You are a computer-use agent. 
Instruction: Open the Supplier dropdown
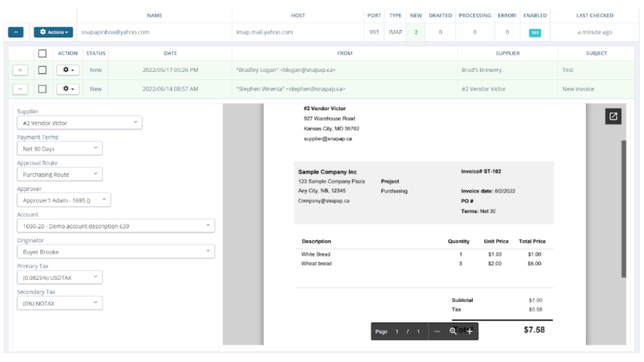(79, 123)
